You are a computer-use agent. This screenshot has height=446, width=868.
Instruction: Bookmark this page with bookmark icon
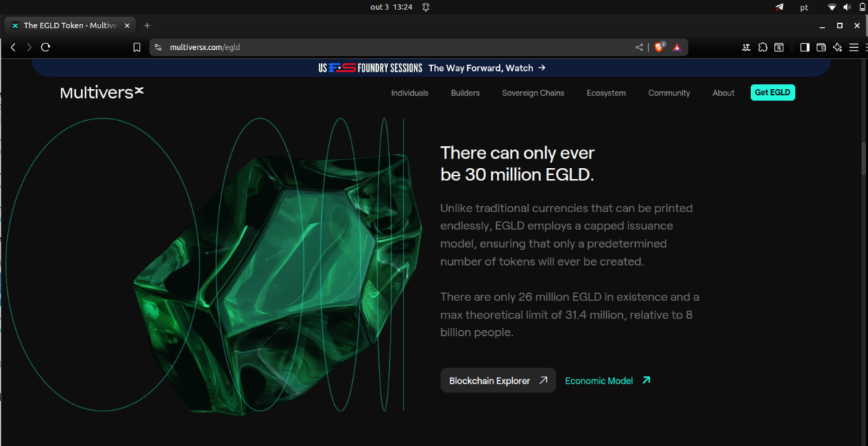coord(137,47)
